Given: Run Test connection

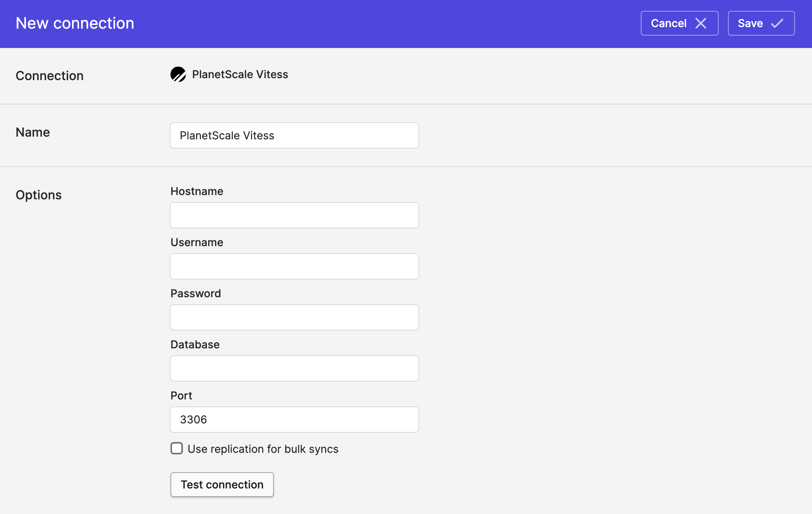Looking at the screenshot, I should click(x=222, y=485).
